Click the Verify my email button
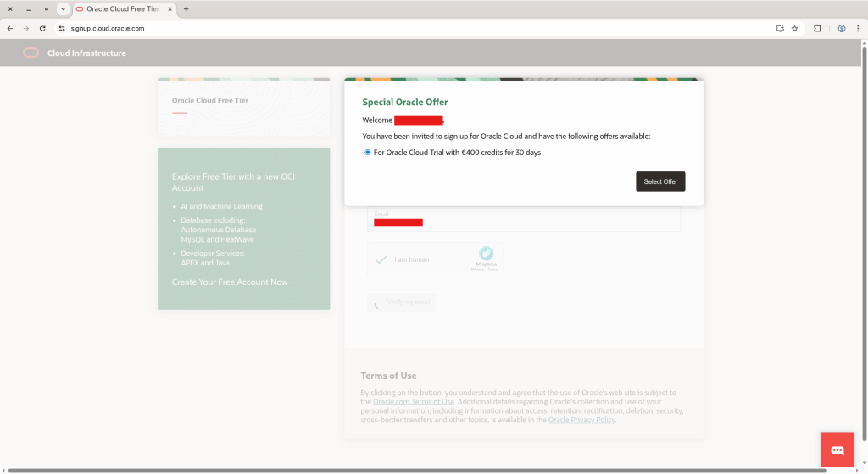 (x=403, y=303)
